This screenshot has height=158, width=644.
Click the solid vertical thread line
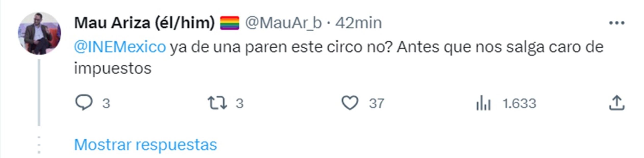(x=39, y=92)
